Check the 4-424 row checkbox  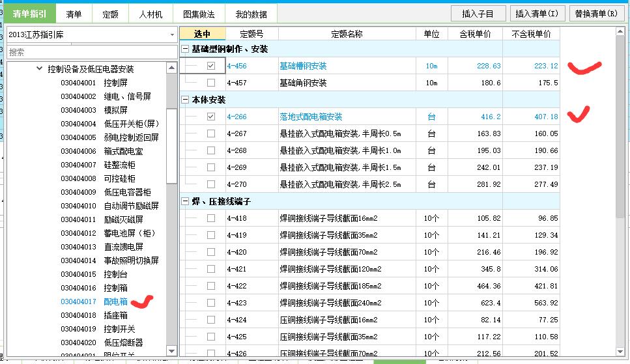211,320
